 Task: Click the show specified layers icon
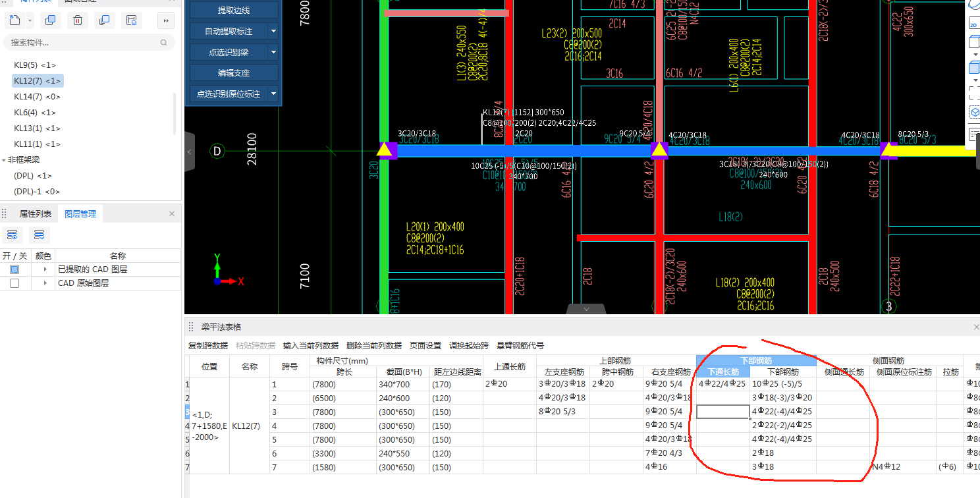[x=13, y=235]
